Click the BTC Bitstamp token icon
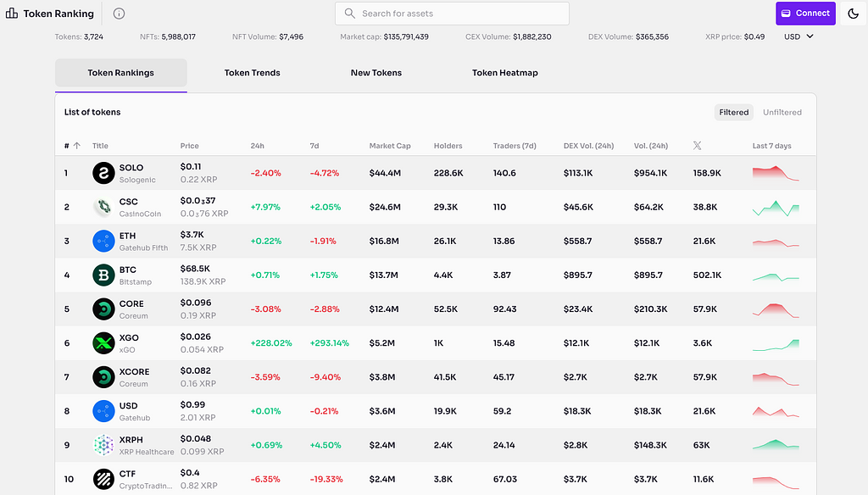This screenshot has height=495, width=868. 103,275
